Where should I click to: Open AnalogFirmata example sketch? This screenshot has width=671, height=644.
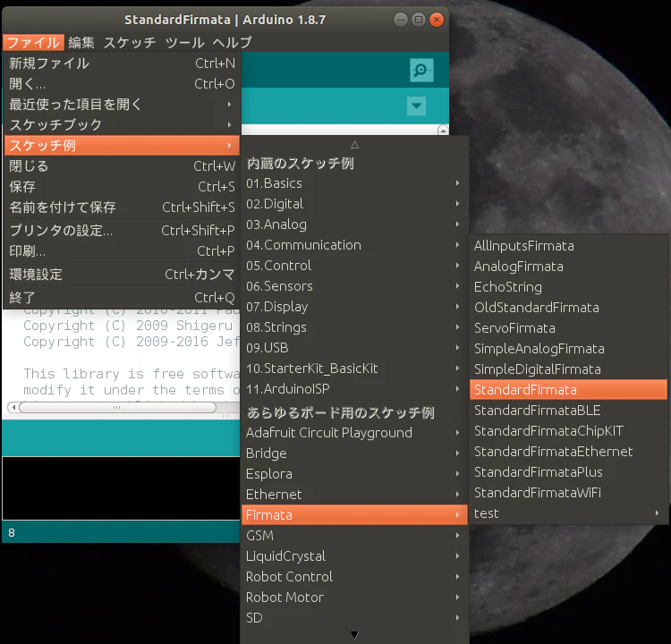click(x=568, y=267)
